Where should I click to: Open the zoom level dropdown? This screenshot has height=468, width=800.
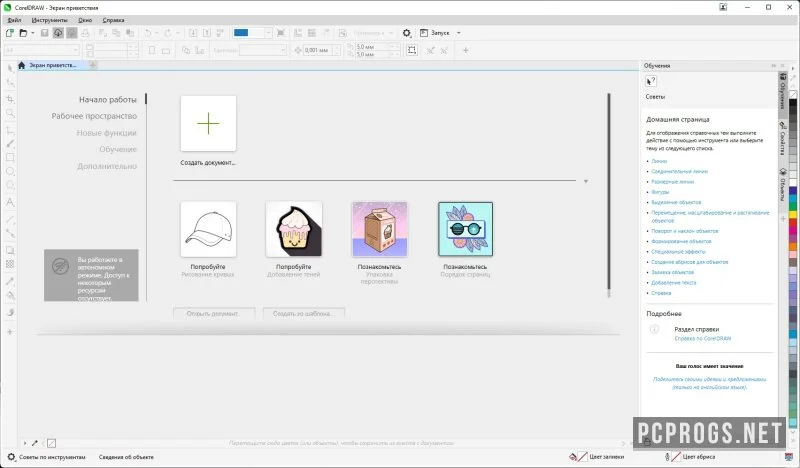click(x=268, y=33)
